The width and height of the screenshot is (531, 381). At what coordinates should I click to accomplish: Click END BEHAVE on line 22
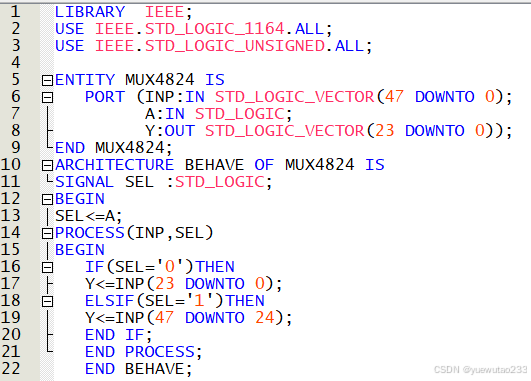pos(135,369)
